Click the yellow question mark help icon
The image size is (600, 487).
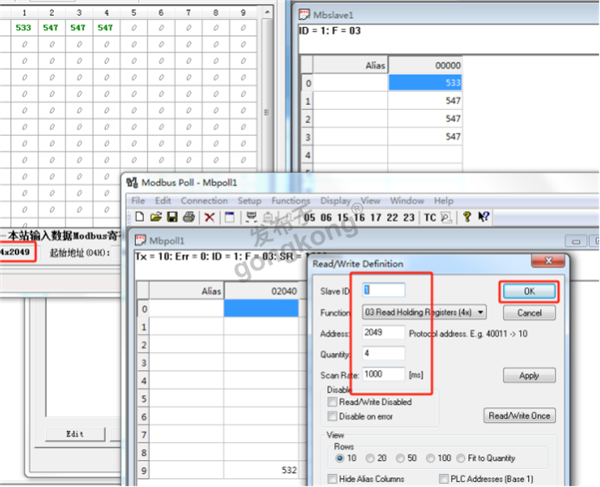click(467, 217)
